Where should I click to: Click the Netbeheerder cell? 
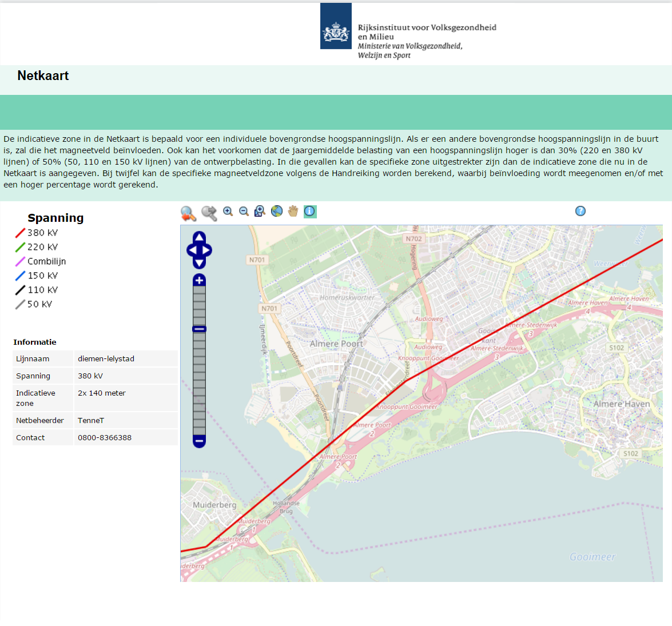[x=43, y=420]
